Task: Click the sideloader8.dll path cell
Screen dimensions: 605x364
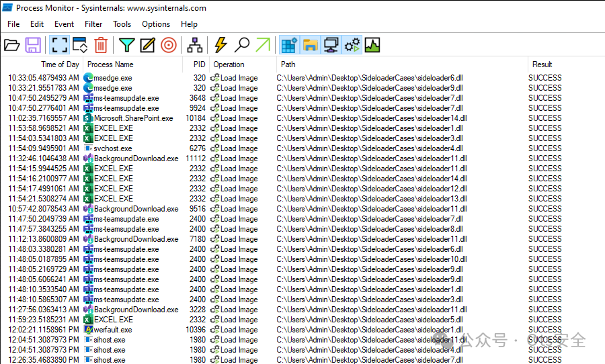Action: 370,228
